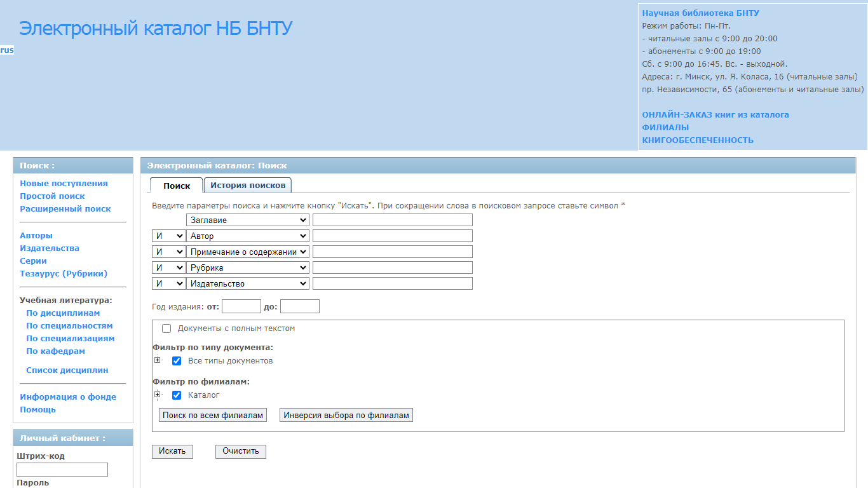Open the КНИГООБЕСПЕЧЕННОСТЬ link
Screen dimensions: 868x488
tap(698, 140)
